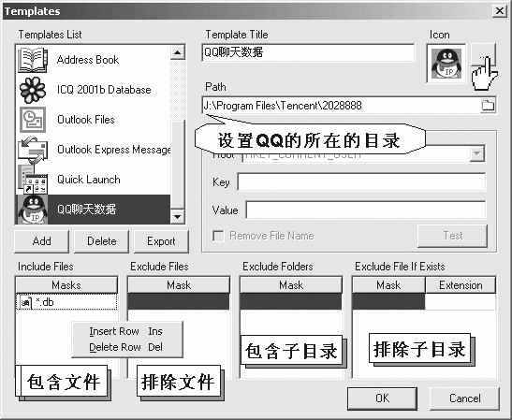Click the *.db mask entry
This screenshot has width=512, height=420.
click(x=66, y=302)
